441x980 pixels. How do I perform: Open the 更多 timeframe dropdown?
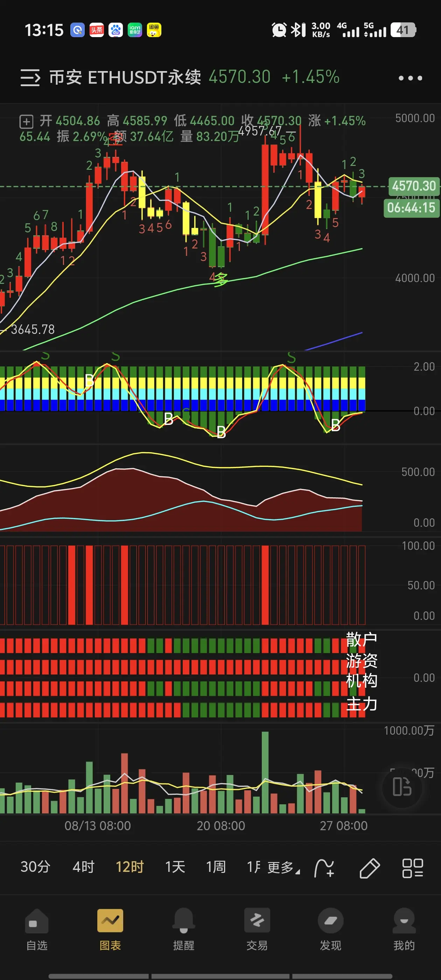(283, 867)
